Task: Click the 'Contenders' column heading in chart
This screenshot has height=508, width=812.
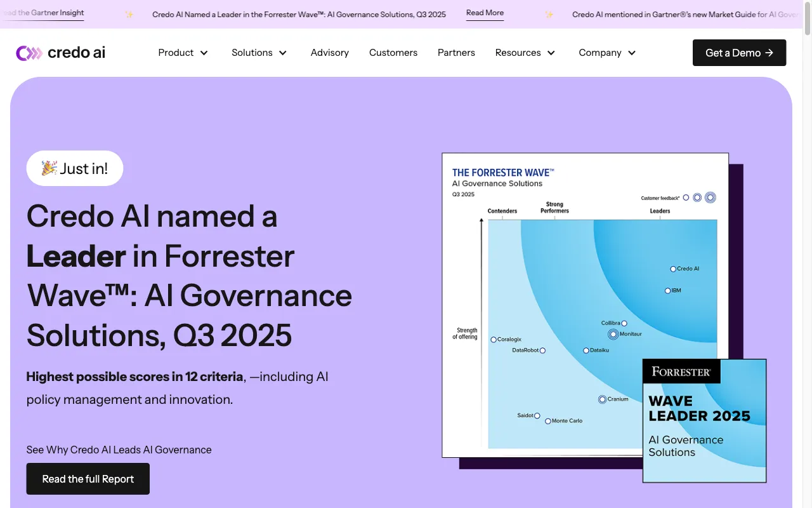Action: 502,211
